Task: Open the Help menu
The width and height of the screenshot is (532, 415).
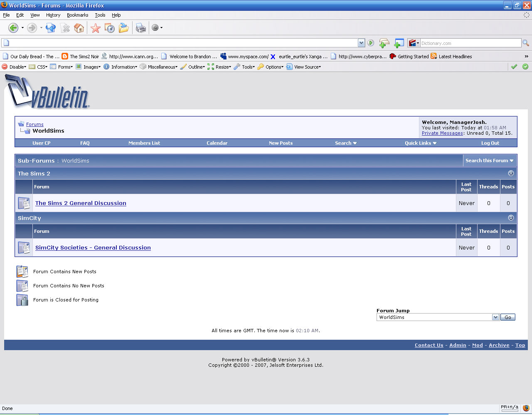Action: tap(116, 15)
